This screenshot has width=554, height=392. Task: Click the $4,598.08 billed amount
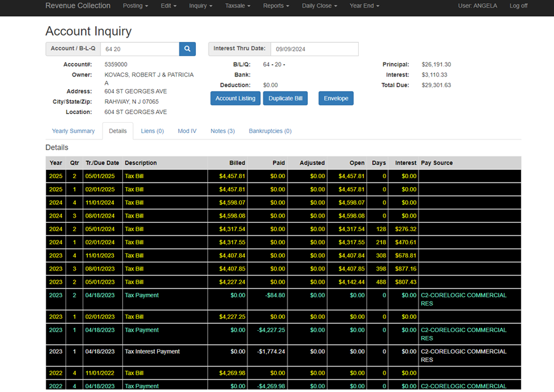point(232,216)
